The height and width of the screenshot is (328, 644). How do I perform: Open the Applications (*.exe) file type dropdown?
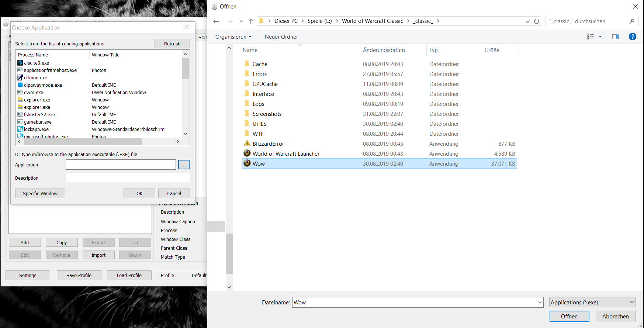(592, 303)
